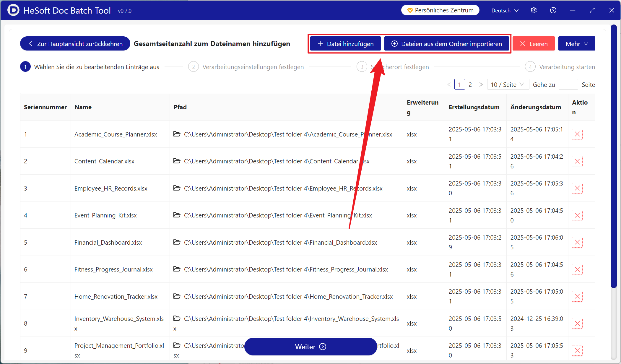Open the Deutsch language dropdown
The width and height of the screenshot is (621, 364).
505,10
